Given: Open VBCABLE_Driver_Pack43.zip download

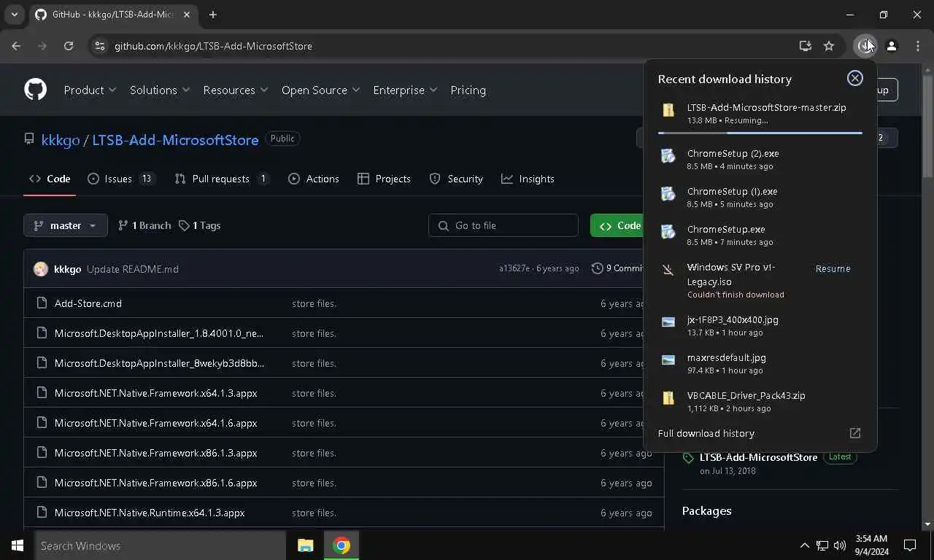Looking at the screenshot, I should (760, 402).
